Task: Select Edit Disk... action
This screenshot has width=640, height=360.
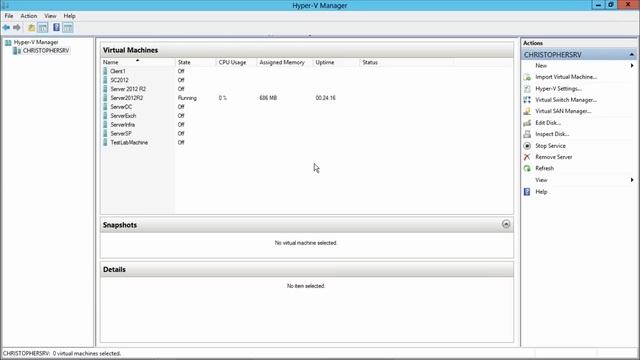Action: (548, 123)
